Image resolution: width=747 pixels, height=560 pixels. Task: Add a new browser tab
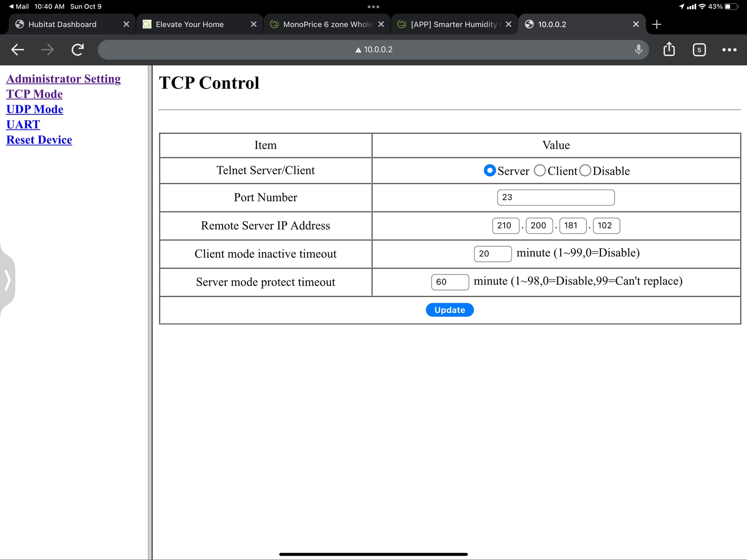coord(657,25)
